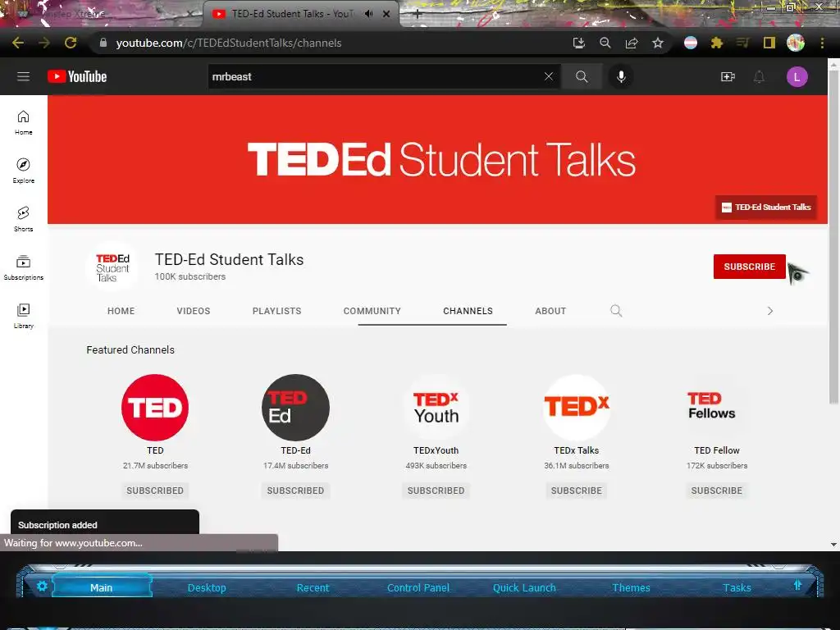
Task: Select the Main tab in the dock
Action: click(101, 587)
